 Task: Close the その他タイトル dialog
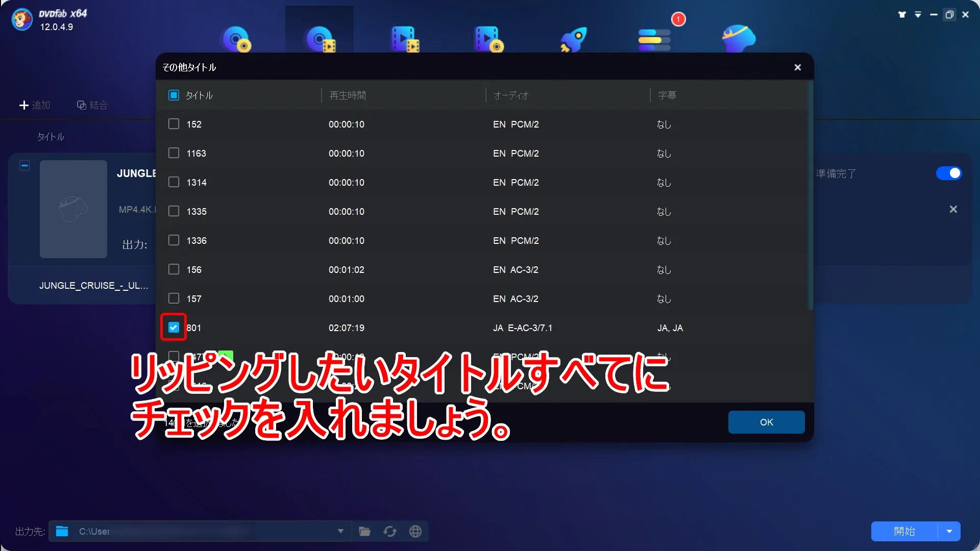[x=798, y=67]
